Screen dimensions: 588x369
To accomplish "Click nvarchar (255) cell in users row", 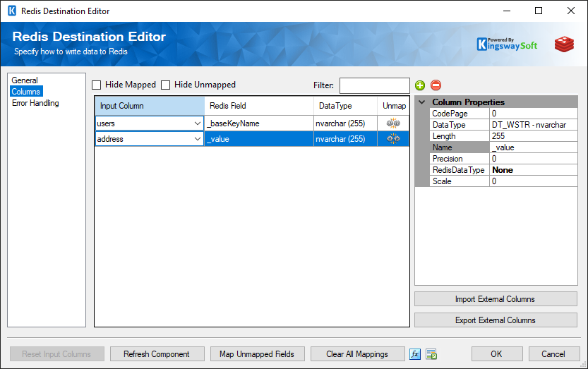I will (x=345, y=123).
